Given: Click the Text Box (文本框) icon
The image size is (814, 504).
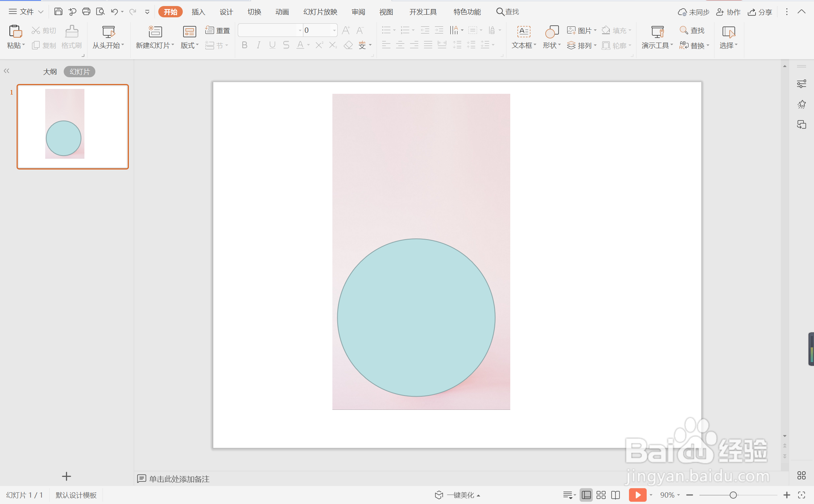Looking at the screenshot, I should 523,32.
